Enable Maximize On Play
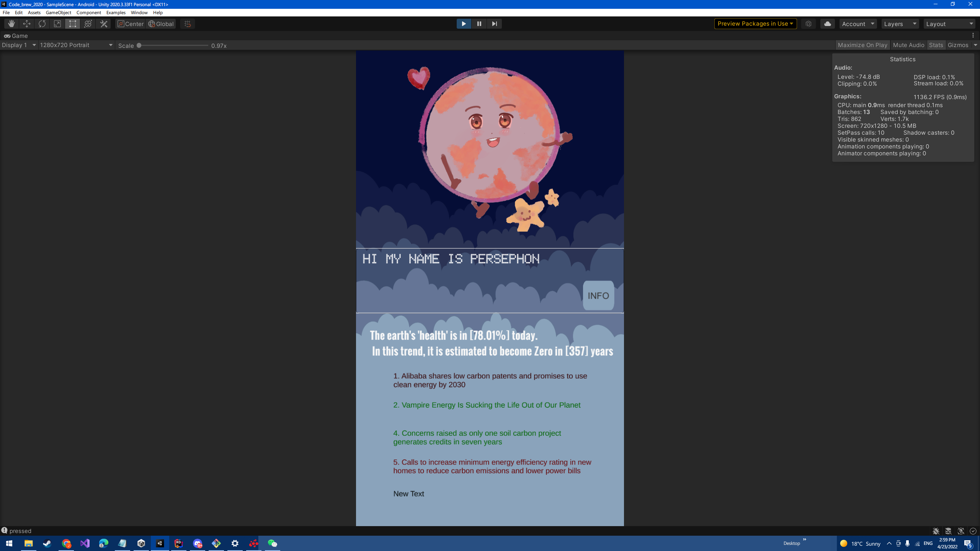The image size is (980, 551). click(862, 45)
